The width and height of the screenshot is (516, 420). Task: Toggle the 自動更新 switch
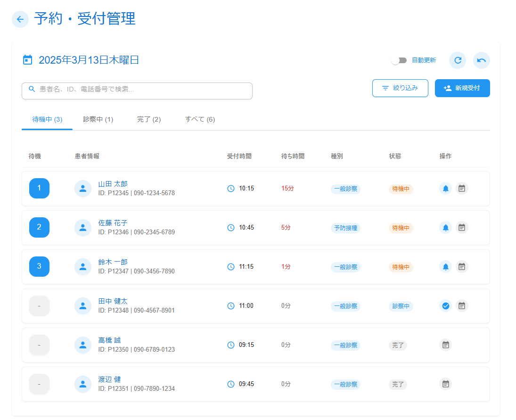(399, 60)
